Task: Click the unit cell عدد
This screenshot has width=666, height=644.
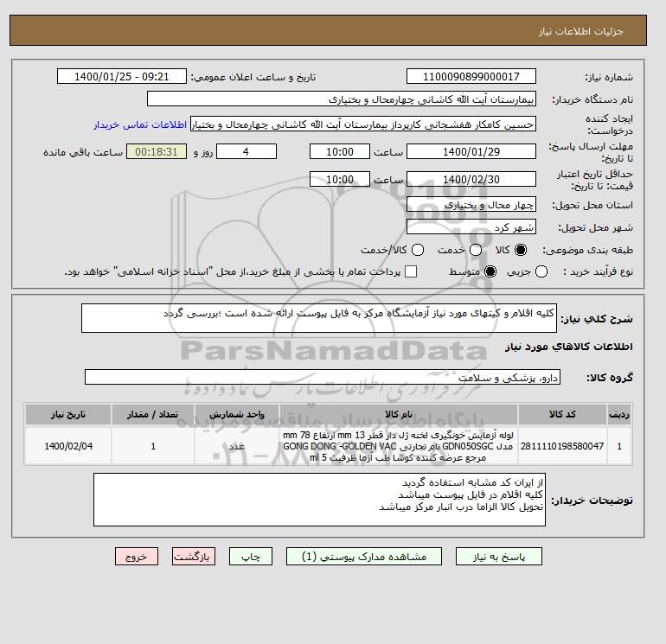Action: [237, 446]
